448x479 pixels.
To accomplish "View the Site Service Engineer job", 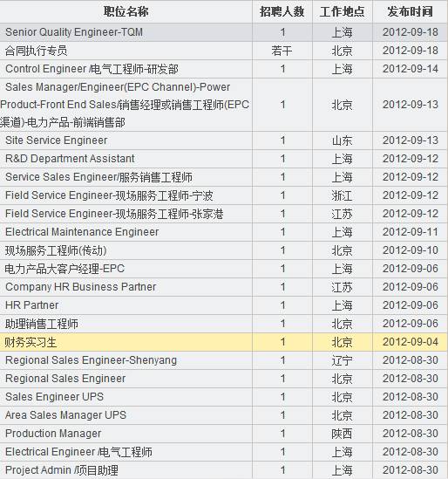I will pyautogui.click(x=57, y=140).
